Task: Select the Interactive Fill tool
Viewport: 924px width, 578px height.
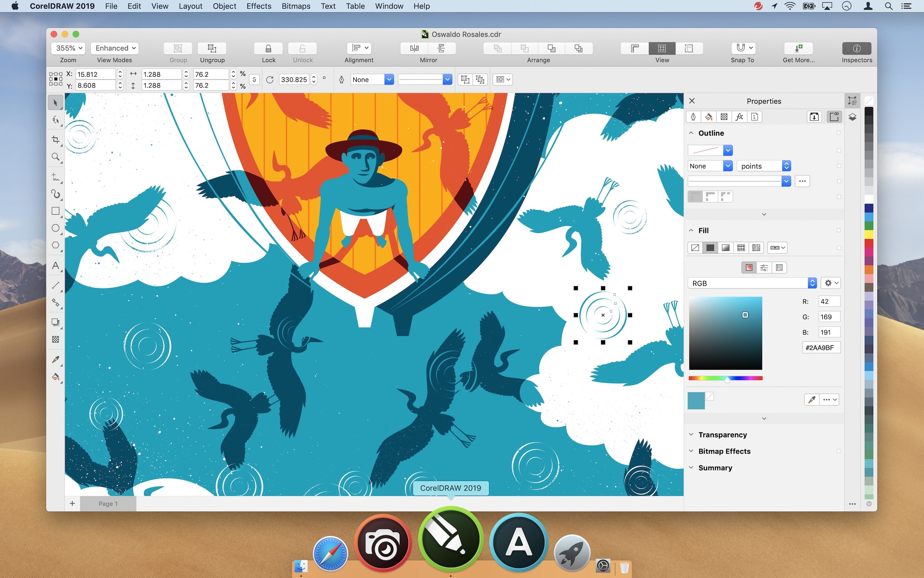Action: point(56,379)
